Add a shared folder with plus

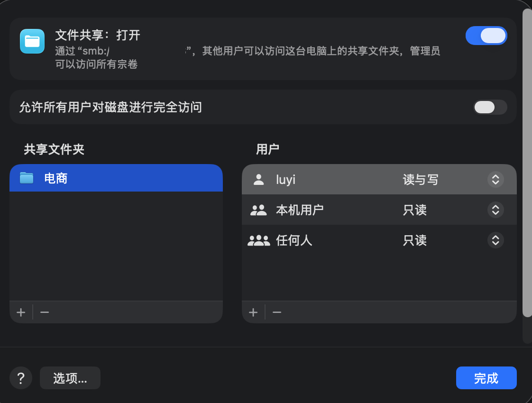(21, 312)
